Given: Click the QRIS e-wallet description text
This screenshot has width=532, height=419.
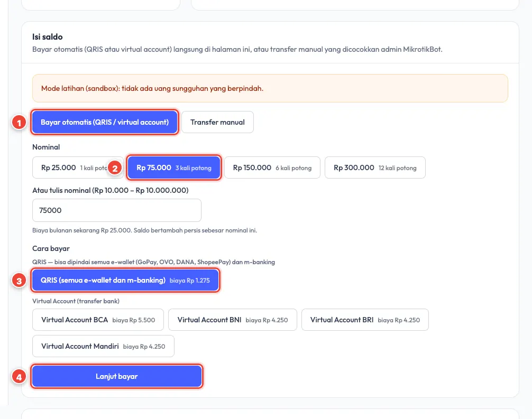Looking at the screenshot, I should click(x=154, y=262).
